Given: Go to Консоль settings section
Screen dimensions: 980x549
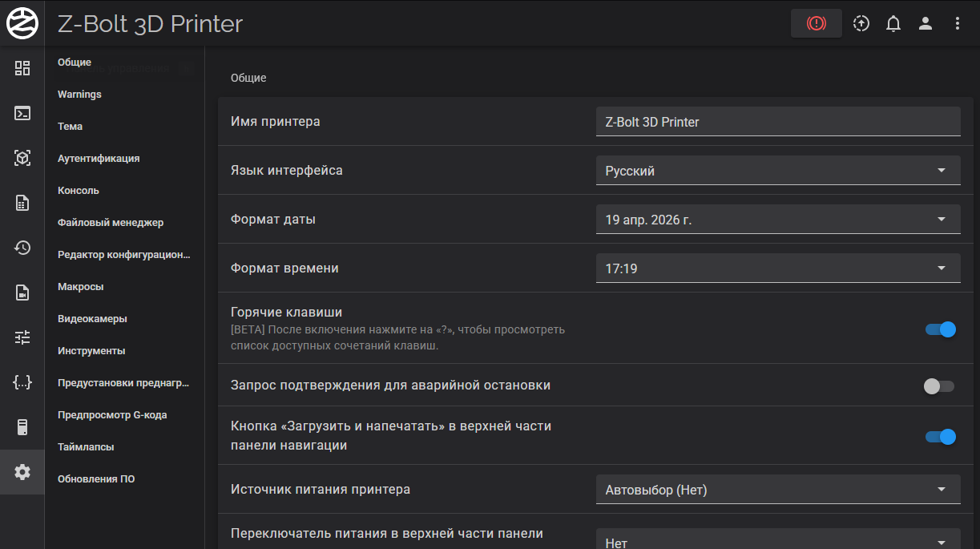Looking at the screenshot, I should coord(79,191).
